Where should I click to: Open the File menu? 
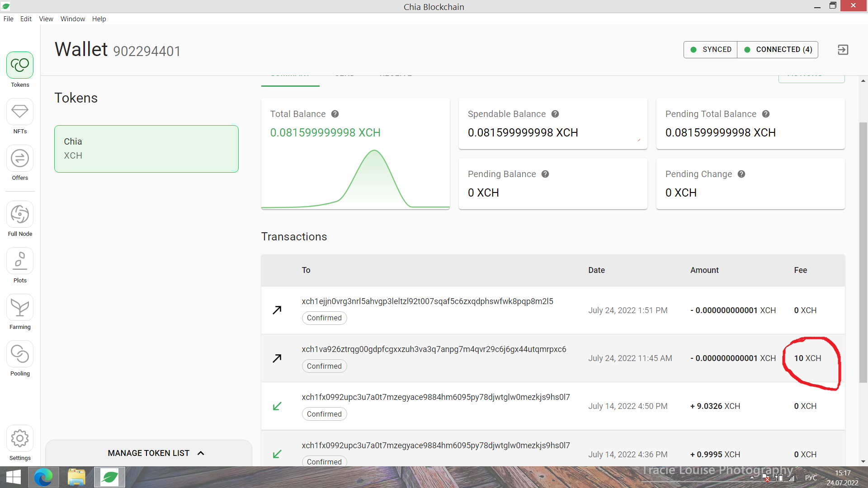(9, 19)
